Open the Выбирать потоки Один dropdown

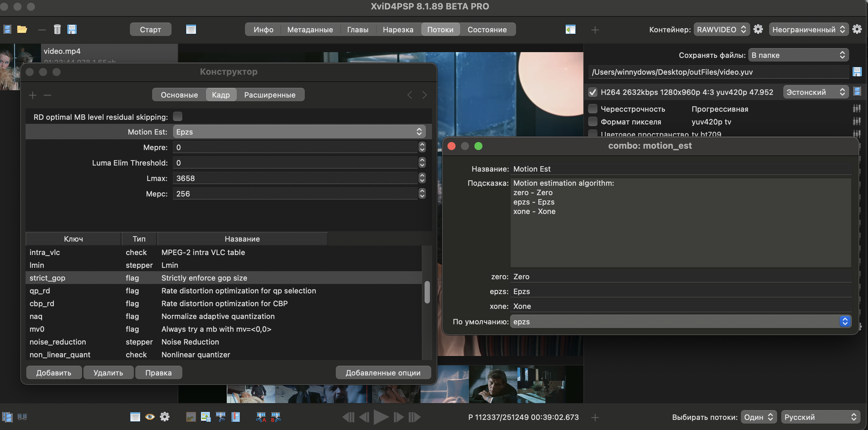point(758,417)
